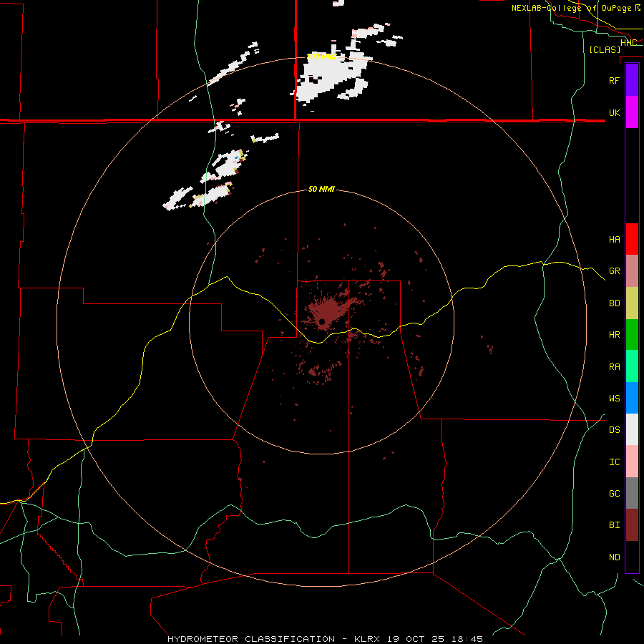Click the "WS" legend label
The width and height of the screenshot is (644, 644).
[614, 399]
